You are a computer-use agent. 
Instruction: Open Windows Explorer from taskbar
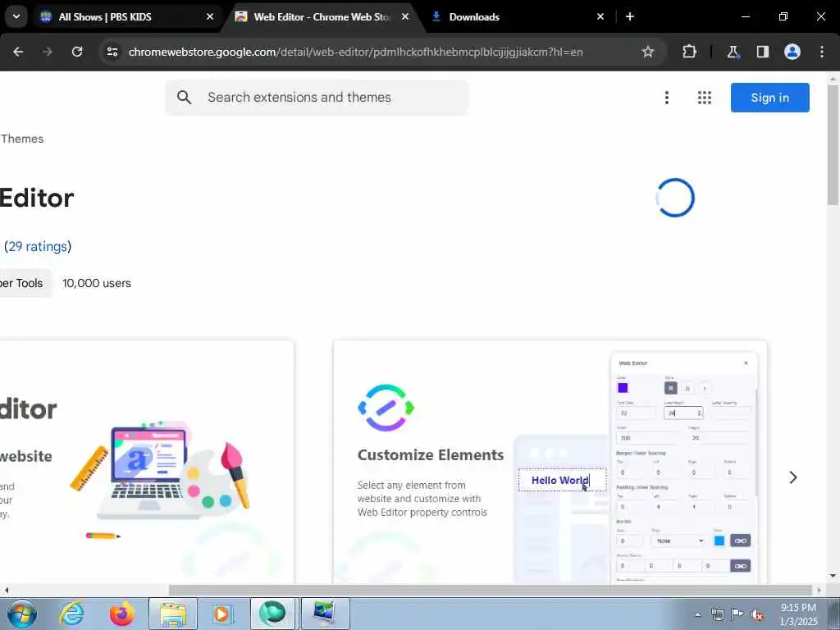tap(173, 614)
